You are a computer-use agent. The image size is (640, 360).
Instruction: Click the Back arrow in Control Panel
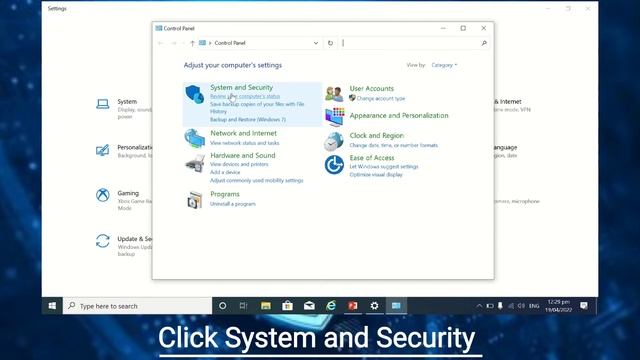pyautogui.click(x=160, y=43)
